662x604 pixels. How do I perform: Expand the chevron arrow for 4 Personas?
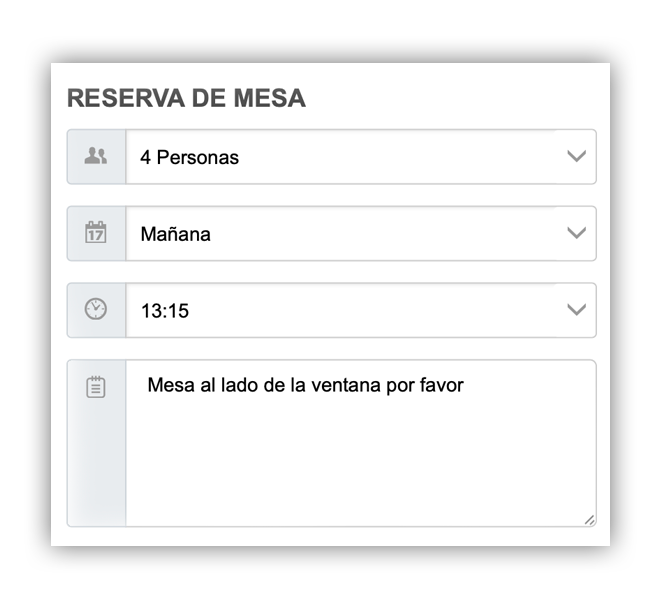click(x=576, y=157)
